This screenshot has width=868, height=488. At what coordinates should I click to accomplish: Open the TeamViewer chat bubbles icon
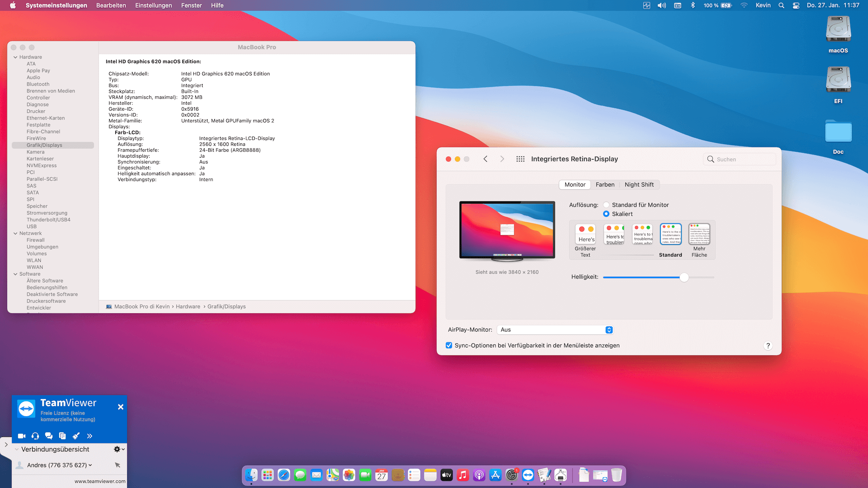point(49,436)
